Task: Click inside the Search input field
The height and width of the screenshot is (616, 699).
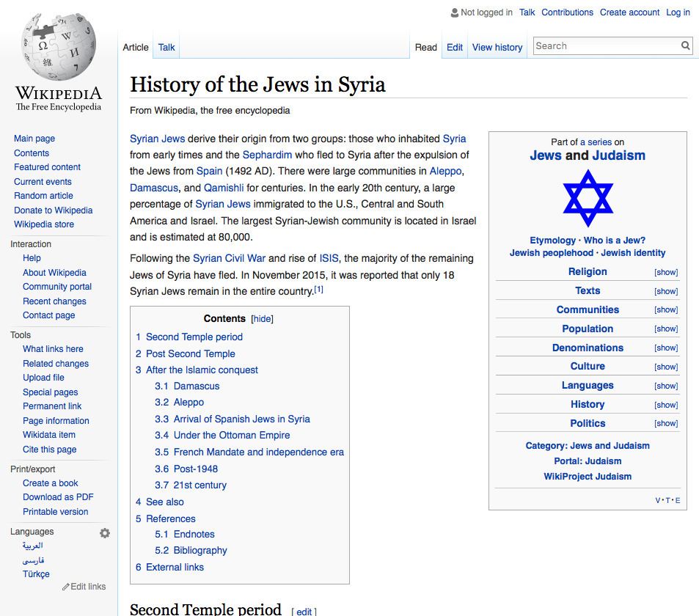Action: [x=604, y=46]
